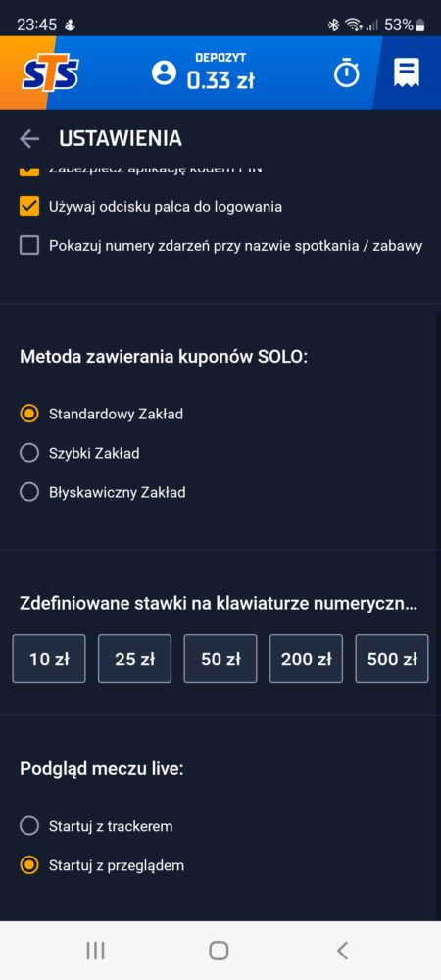Edit the 10 zł predefined stake
This screenshot has width=441, height=980.
pos(49,659)
